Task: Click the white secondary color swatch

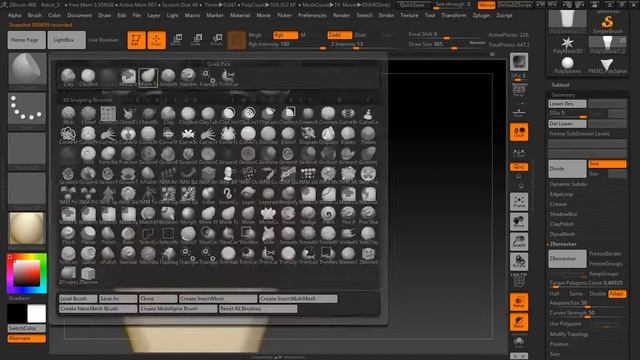Action: click(37, 313)
